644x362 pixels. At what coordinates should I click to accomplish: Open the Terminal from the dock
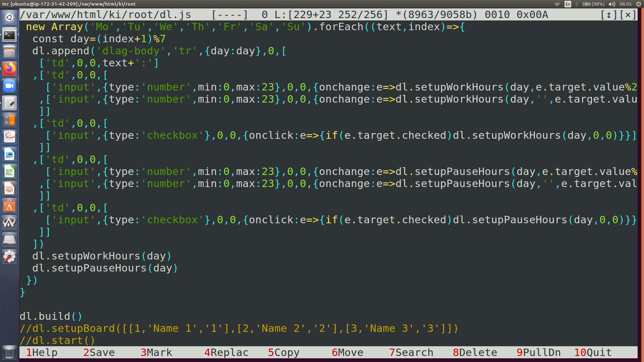9,35
